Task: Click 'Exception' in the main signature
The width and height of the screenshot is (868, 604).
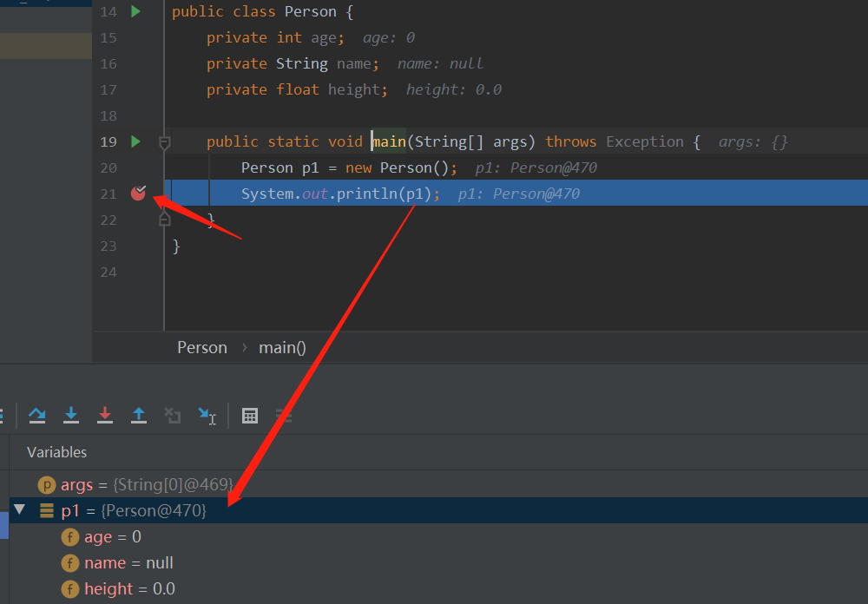Action: [x=645, y=141]
